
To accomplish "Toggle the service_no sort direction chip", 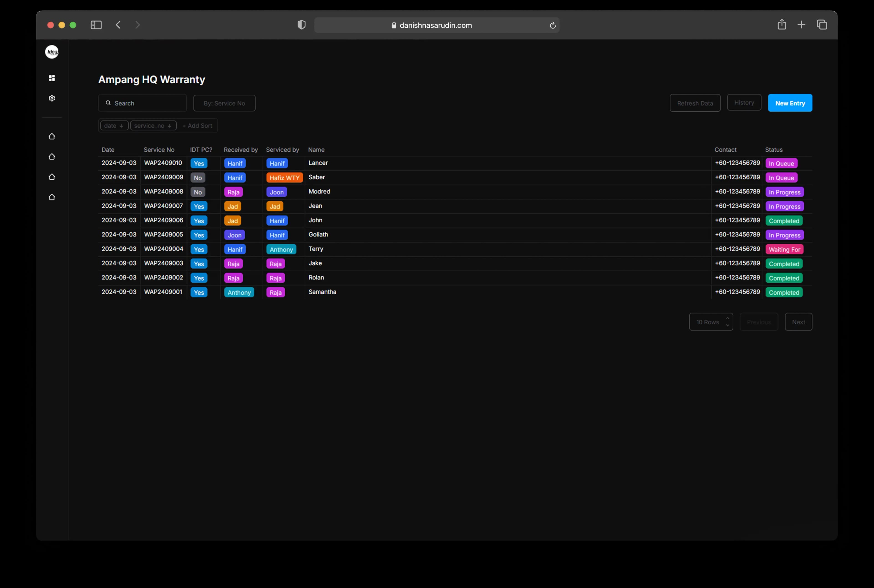I will point(153,126).
